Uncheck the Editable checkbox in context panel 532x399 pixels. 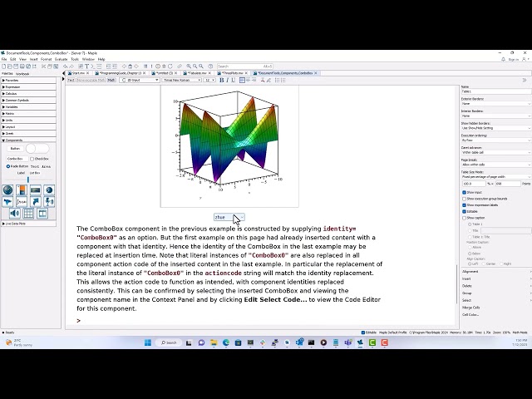[x=464, y=211]
